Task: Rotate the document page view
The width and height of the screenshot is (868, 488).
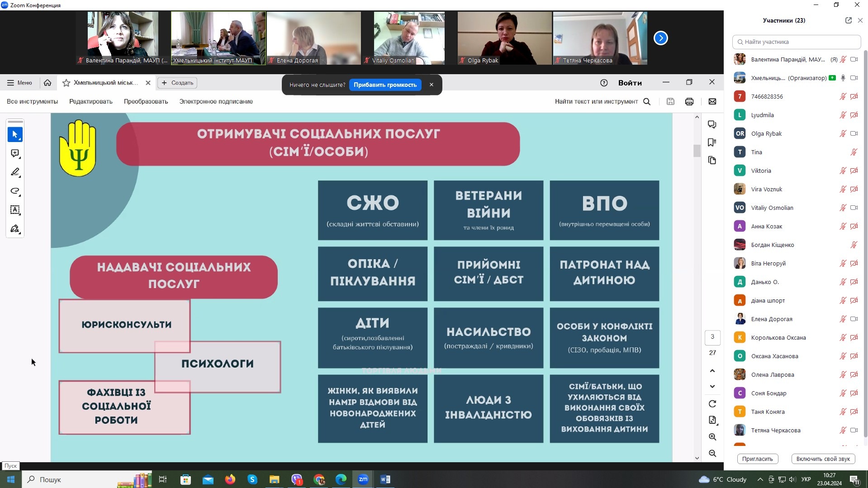Action: [712, 403]
